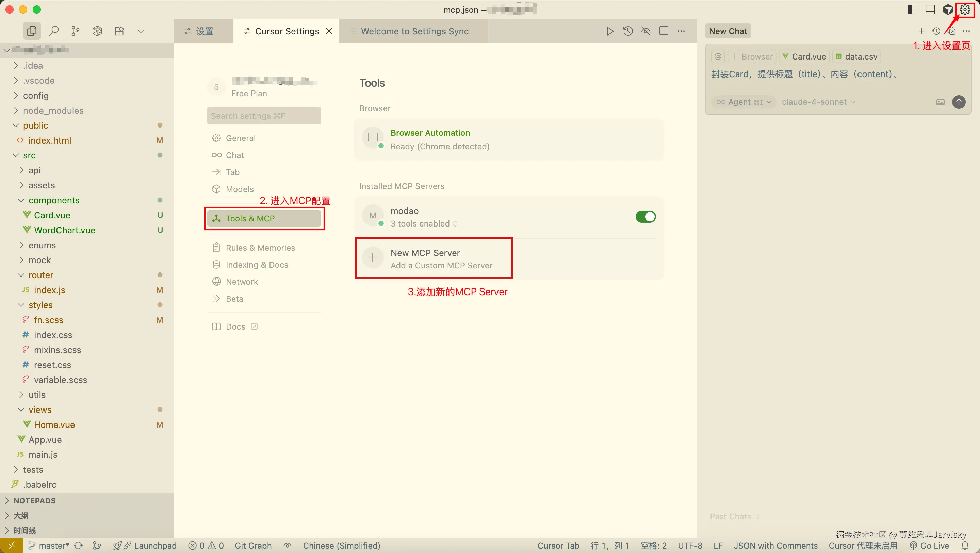Open the settings gear at the top right

pyautogui.click(x=965, y=10)
